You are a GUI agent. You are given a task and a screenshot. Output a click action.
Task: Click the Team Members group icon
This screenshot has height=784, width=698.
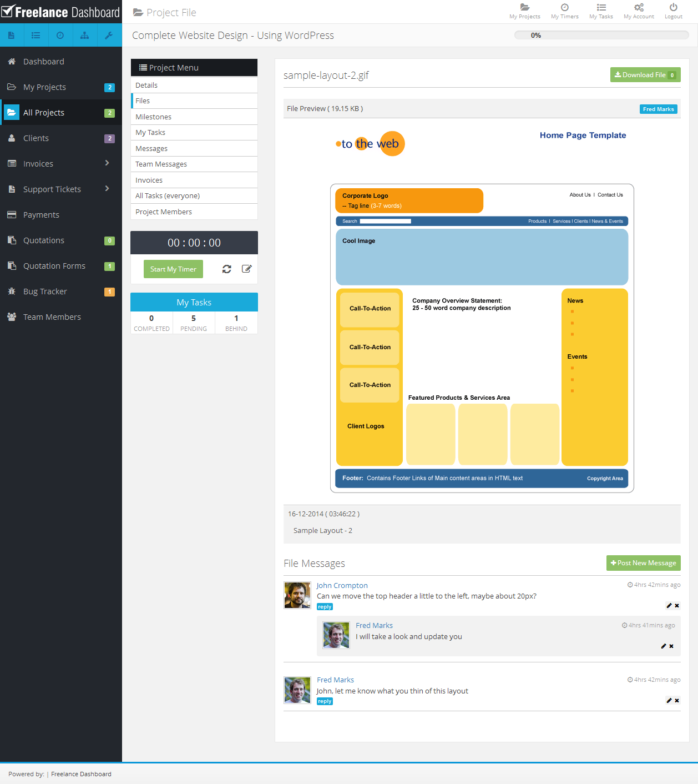pyautogui.click(x=12, y=317)
